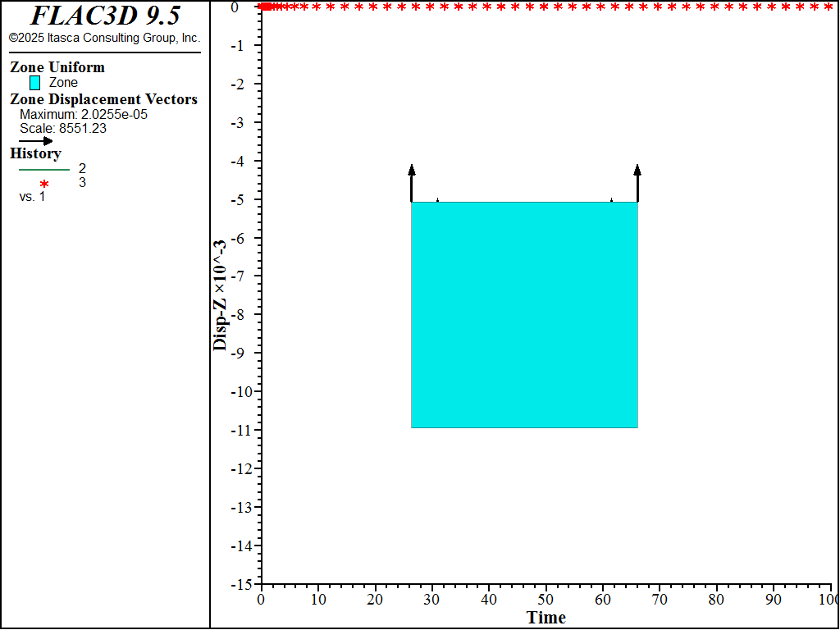The image size is (840, 630).
Task: Click the red asterisk marker for history 3
Action: tap(44, 185)
